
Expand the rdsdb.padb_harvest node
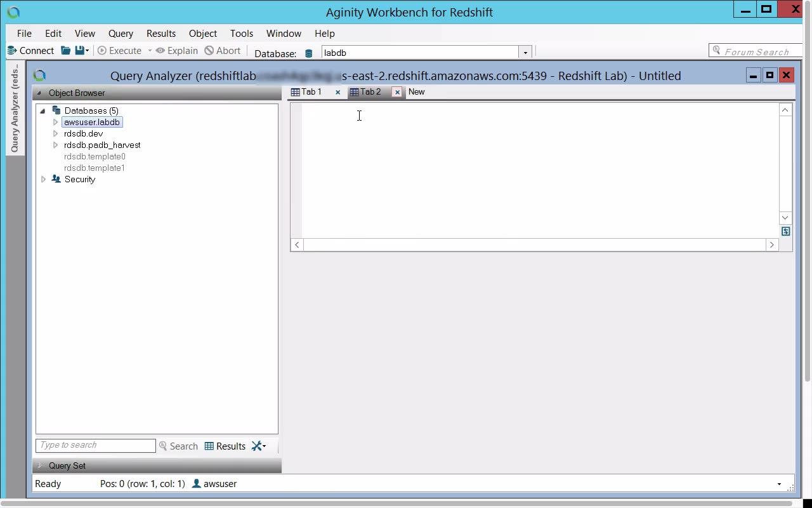[56, 145]
